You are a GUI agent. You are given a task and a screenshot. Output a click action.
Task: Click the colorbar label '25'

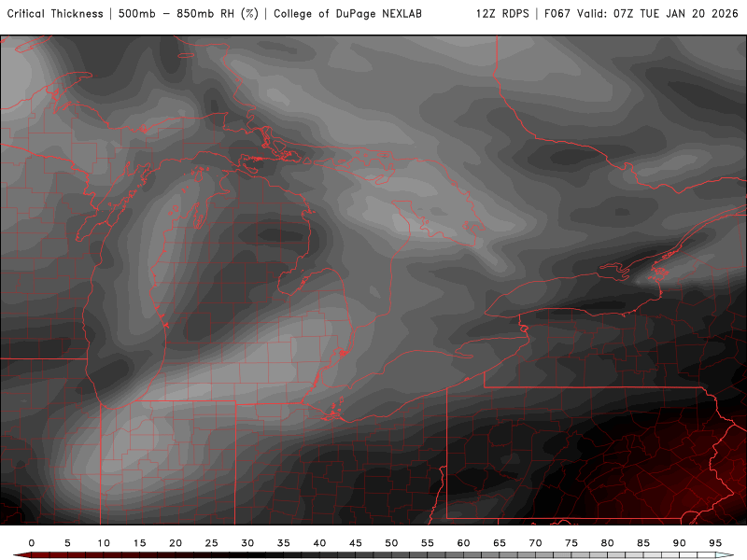click(212, 543)
